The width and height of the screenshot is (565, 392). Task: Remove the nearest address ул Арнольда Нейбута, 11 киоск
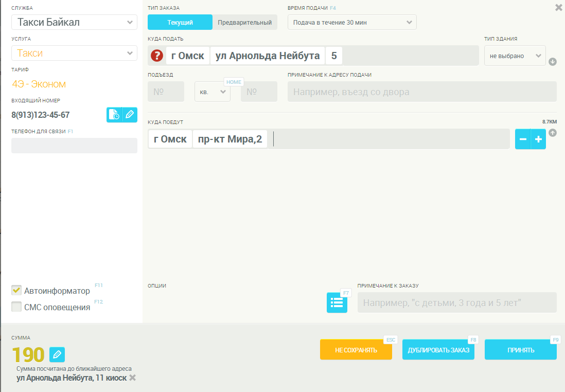[x=133, y=378]
